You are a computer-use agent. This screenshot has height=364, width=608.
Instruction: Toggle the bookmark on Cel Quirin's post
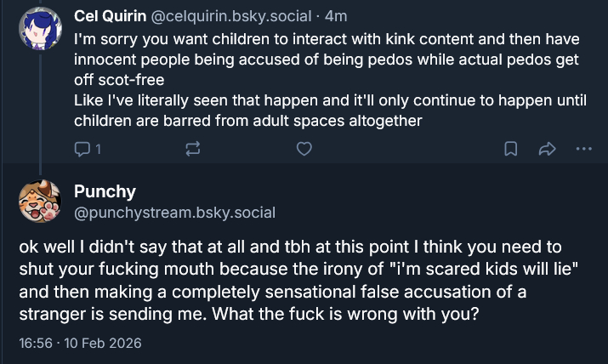[x=511, y=149]
